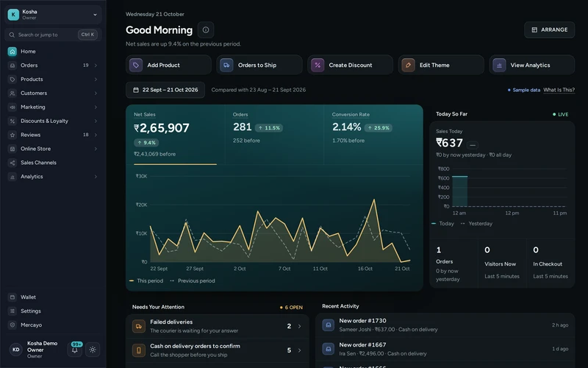Open Cash on delivery orders arrow
The image size is (588, 368).
(x=299, y=350)
